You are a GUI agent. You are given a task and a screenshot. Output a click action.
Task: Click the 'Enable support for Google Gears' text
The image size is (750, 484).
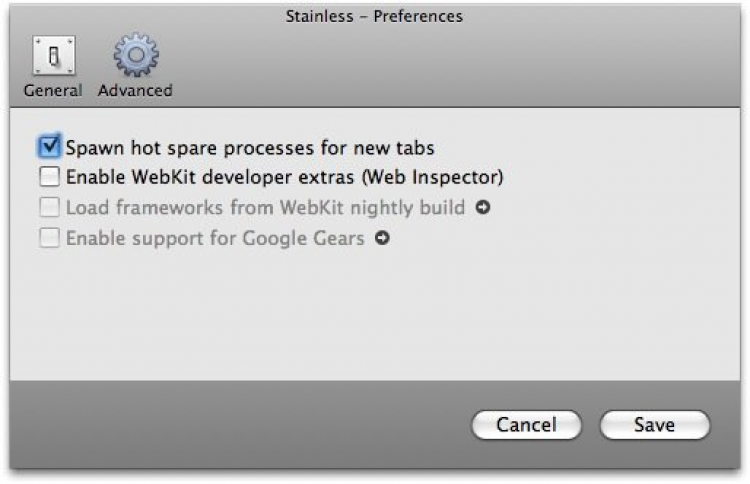pyautogui.click(x=215, y=239)
